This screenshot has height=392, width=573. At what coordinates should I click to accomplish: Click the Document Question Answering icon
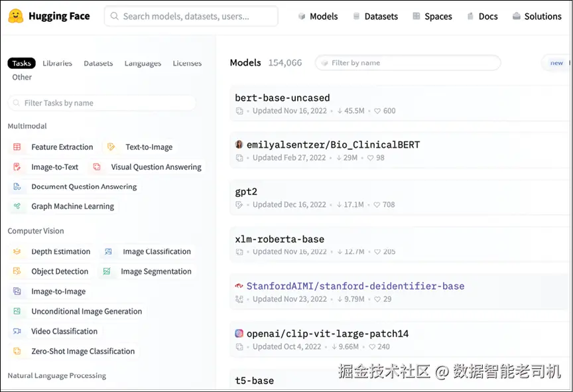tap(17, 186)
